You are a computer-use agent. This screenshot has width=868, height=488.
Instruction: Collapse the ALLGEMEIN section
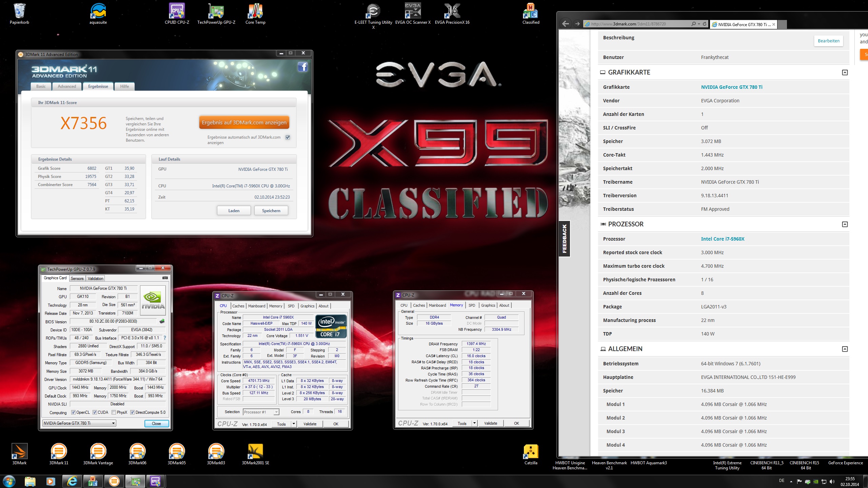tap(845, 349)
